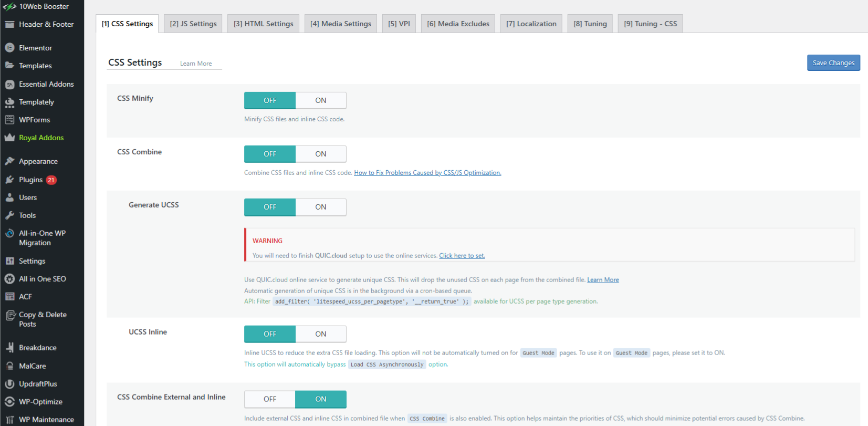Open the [9] Tuning - CSS tab
868x426 pixels.
pos(651,24)
